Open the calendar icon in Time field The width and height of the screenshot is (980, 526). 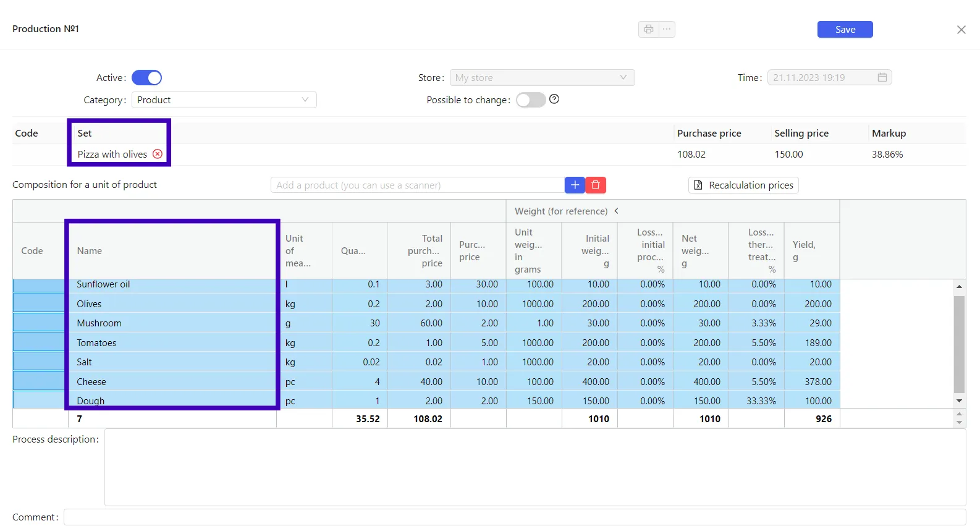coord(882,77)
